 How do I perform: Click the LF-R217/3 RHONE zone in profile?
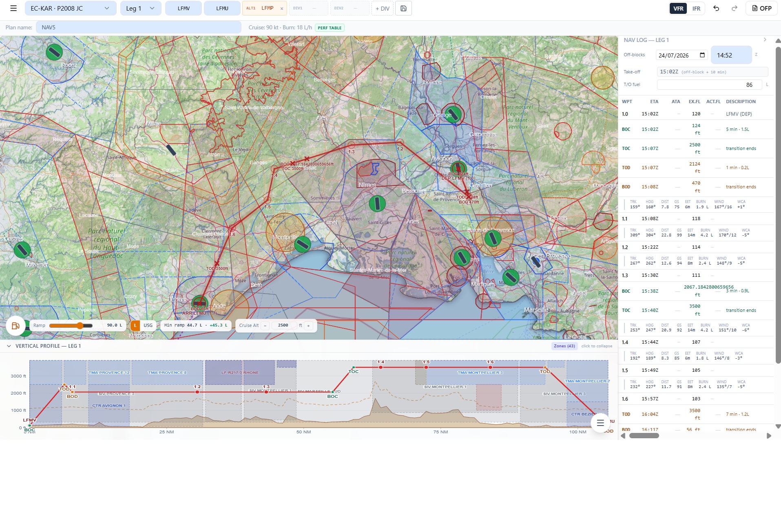tap(240, 372)
